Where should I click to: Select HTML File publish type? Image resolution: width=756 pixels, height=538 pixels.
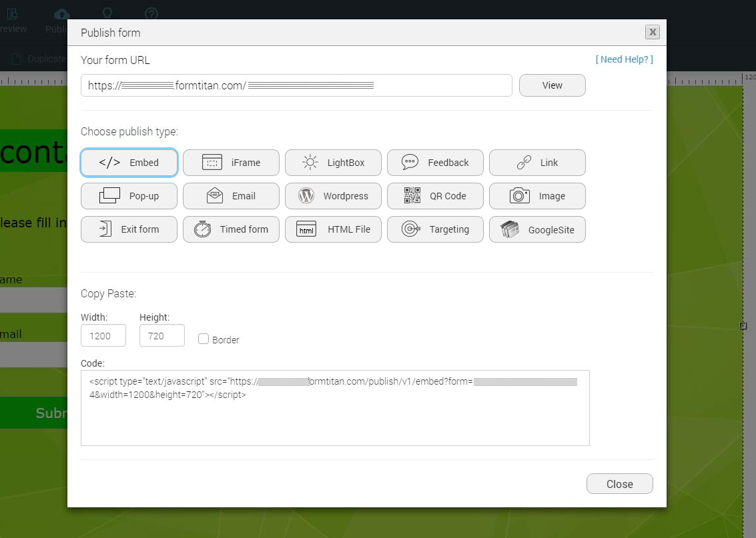[333, 229]
